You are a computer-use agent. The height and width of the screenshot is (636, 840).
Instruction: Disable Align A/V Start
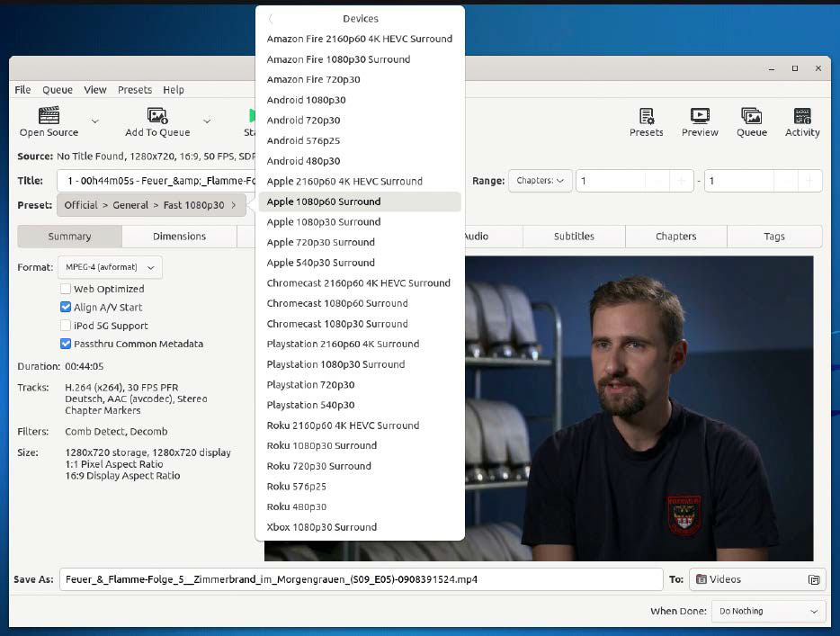click(65, 307)
